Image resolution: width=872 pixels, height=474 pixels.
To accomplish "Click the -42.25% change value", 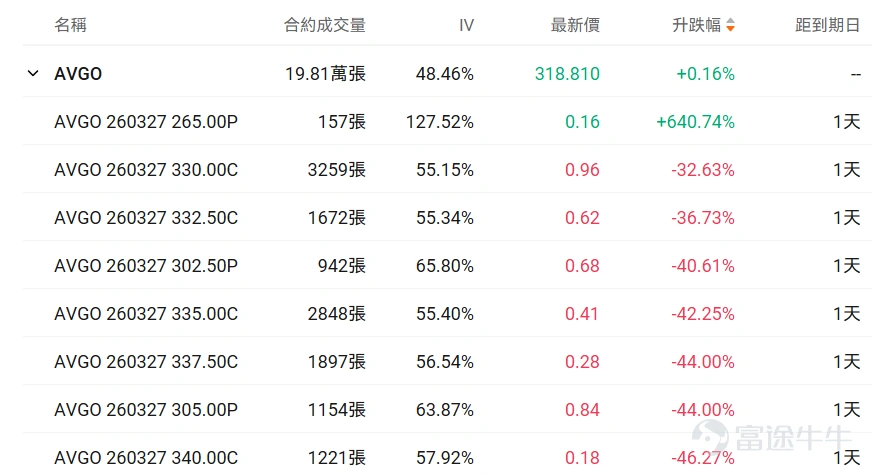I will [x=703, y=314].
